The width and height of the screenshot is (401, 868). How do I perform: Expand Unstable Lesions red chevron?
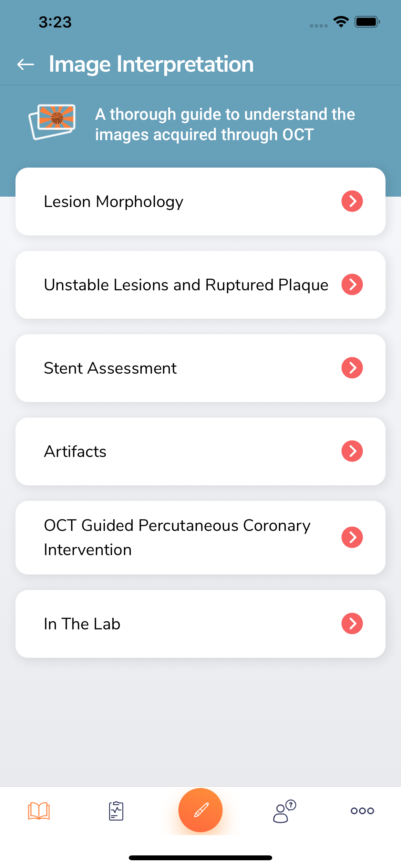tap(352, 284)
